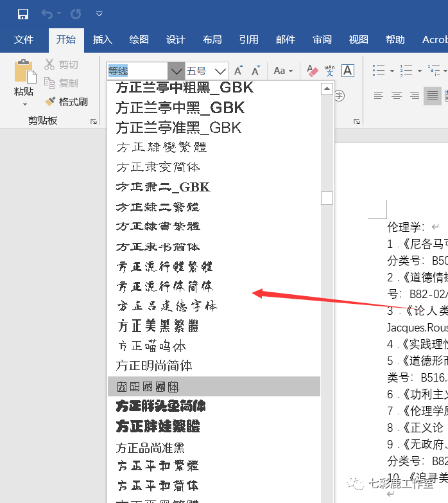Screen dimensions: 448x503
Task: Open the Aa change case dropdown
Action: click(x=283, y=71)
